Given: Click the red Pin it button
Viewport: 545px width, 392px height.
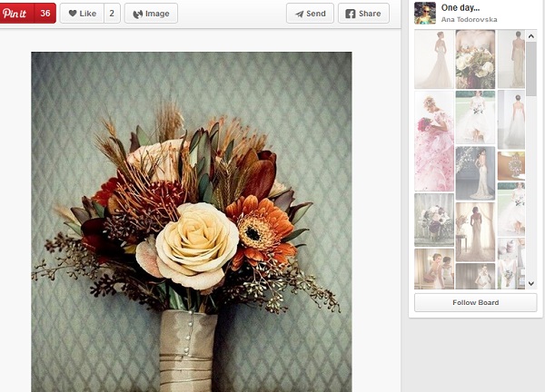Looking at the screenshot, I should tap(15, 14).
